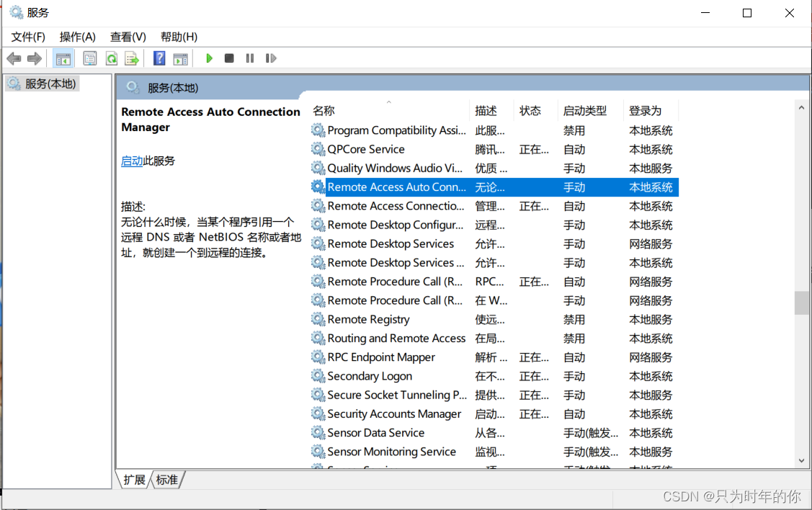Viewport: 812px width, 510px height.
Task: Click the gear icon beside Routing and Remote Access
Action: [x=318, y=338]
